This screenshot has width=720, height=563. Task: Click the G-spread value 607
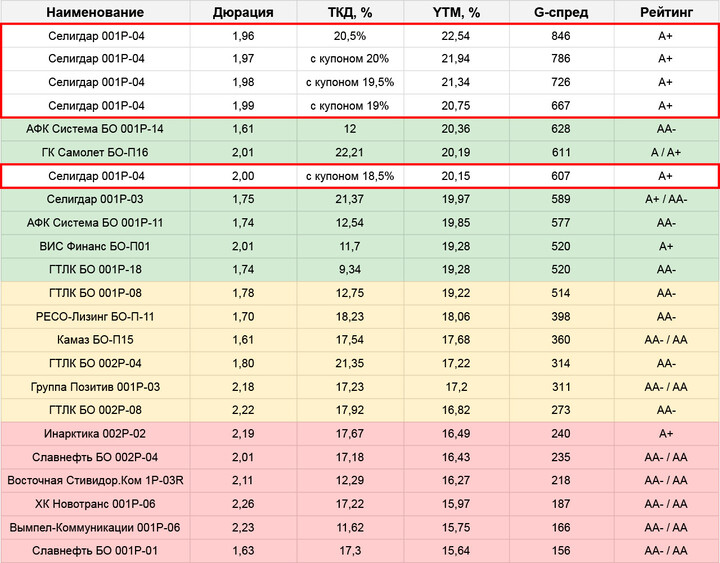[x=561, y=176]
